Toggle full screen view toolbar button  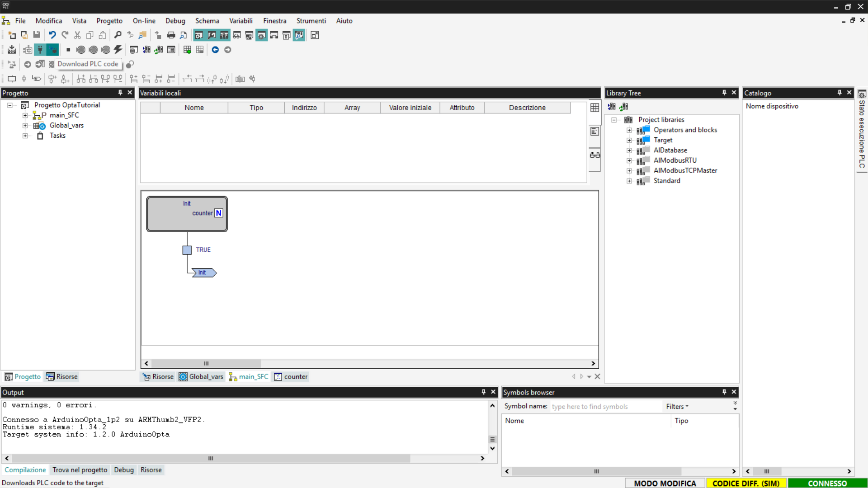coord(315,35)
